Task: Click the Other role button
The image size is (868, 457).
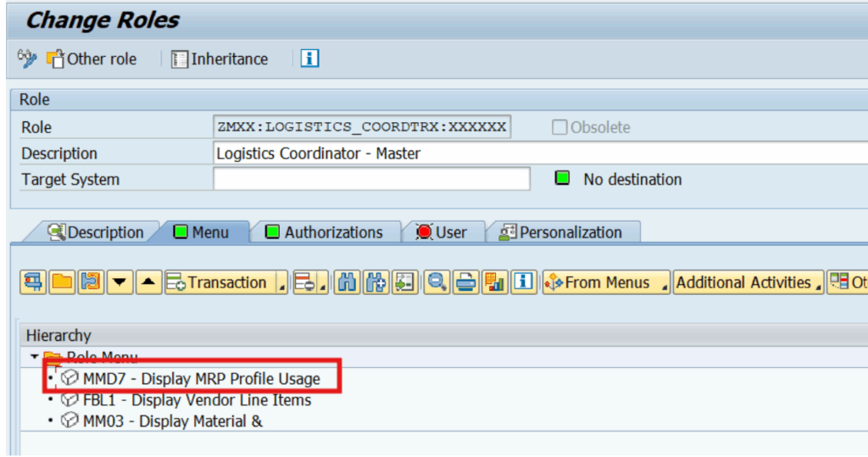Action: click(92, 59)
